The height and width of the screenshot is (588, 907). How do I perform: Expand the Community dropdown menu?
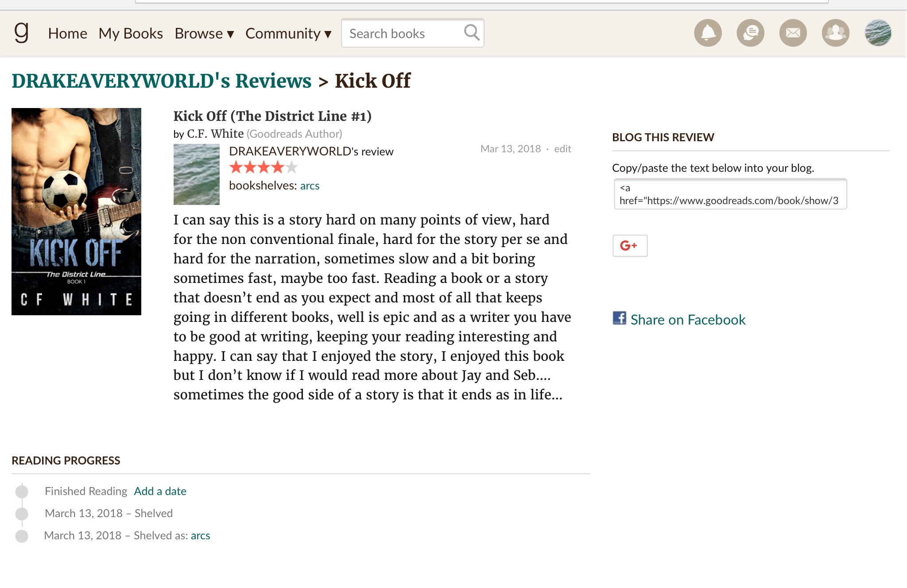click(288, 34)
